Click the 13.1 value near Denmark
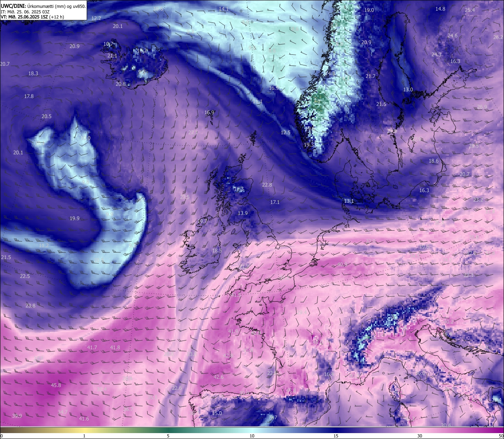 [x=349, y=201]
